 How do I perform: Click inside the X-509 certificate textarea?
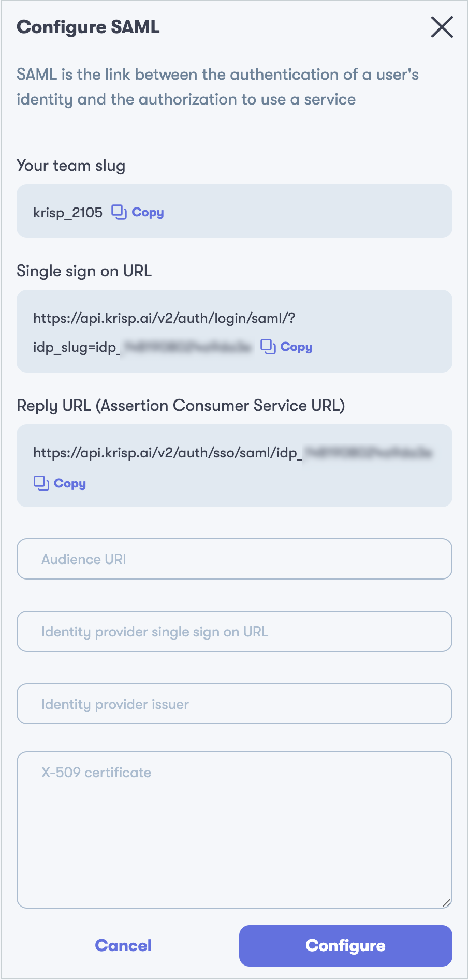pos(235,830)
